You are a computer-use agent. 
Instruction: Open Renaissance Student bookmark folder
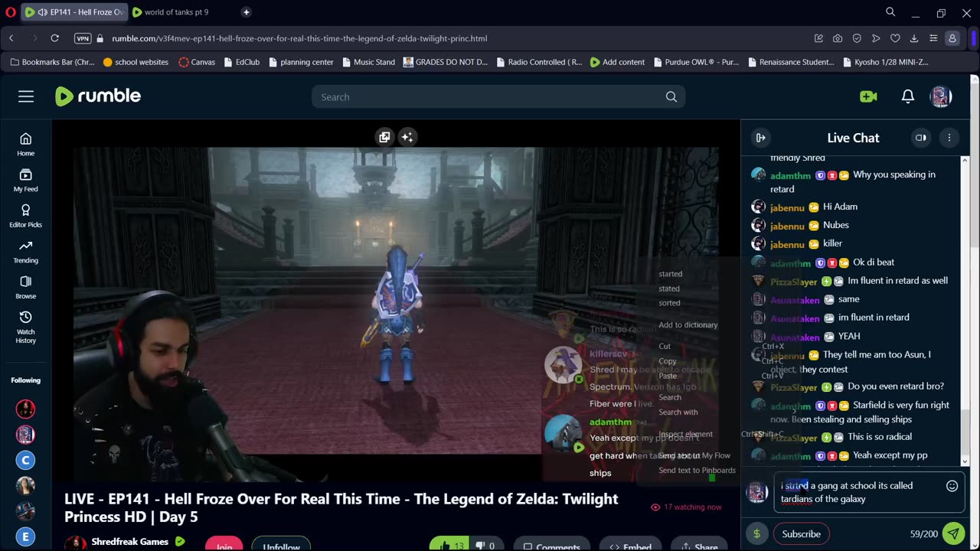click(x=791, y=62)
